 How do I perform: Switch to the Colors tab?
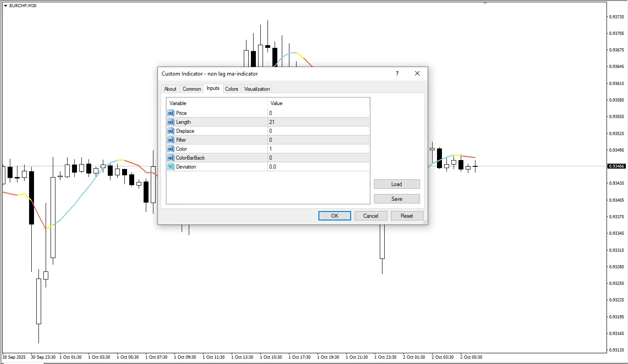pyautogui.click(x=231, y=89)
